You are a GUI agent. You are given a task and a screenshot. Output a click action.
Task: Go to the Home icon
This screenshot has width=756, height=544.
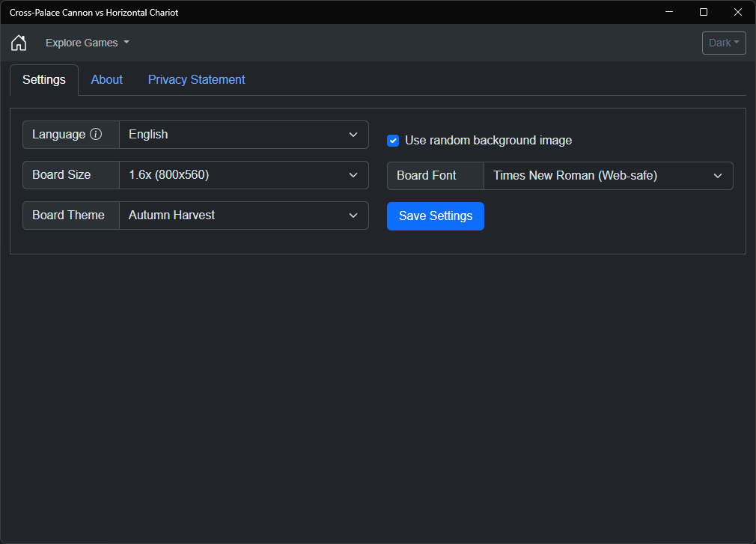tap(19, 43)
